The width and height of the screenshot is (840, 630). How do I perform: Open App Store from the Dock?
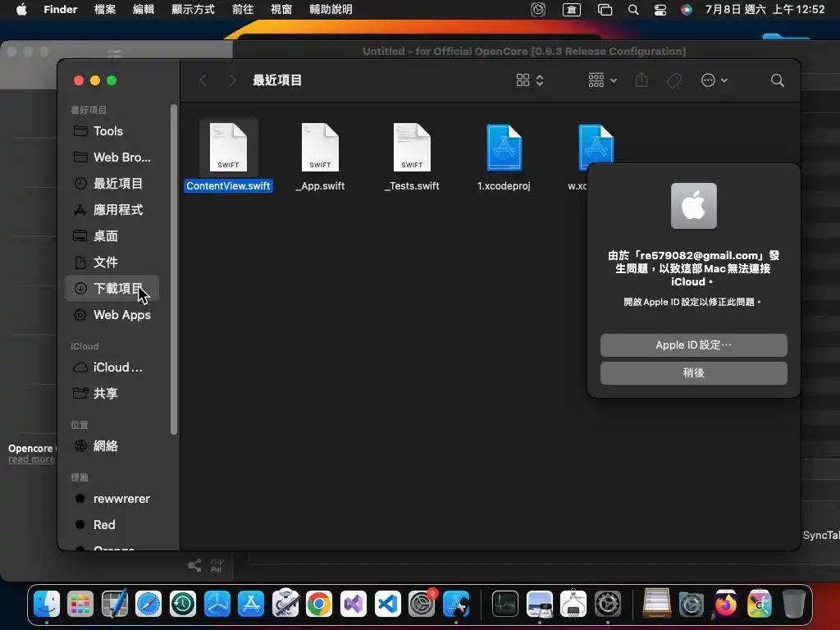point(251,604)
